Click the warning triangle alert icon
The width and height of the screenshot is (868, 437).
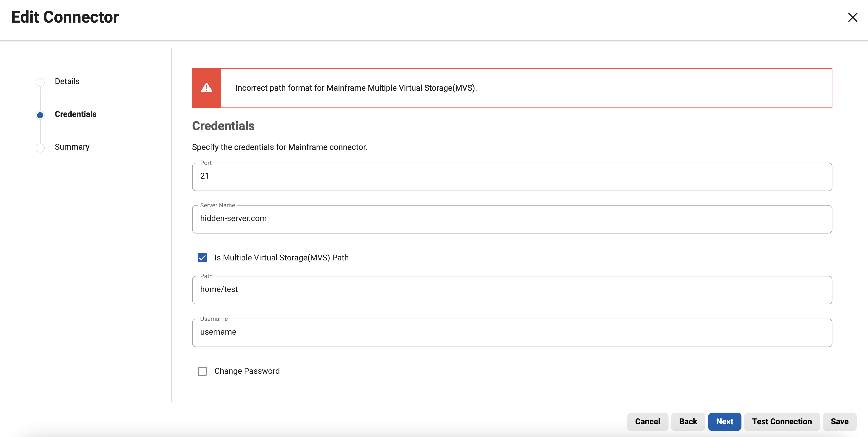(207, 88)
